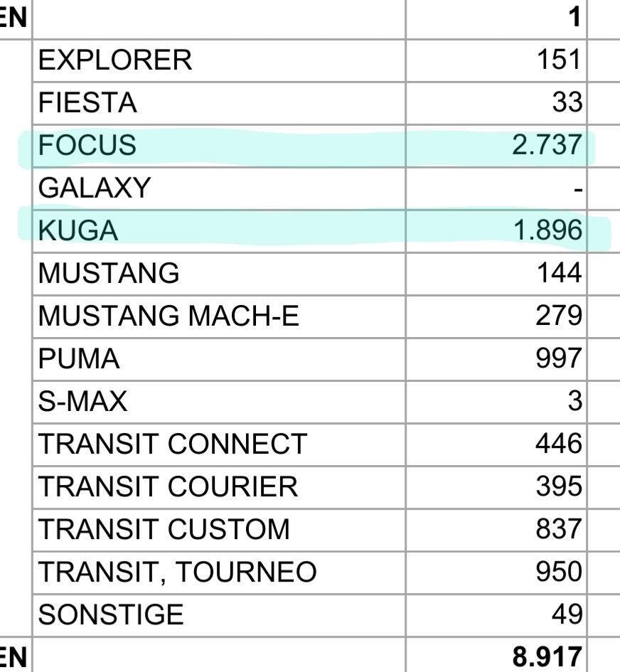The height and width of the screenshot is (672, 620).
Task: Click the MUSTANG row label
Action: pyautogui.click(x=108, y=273)
